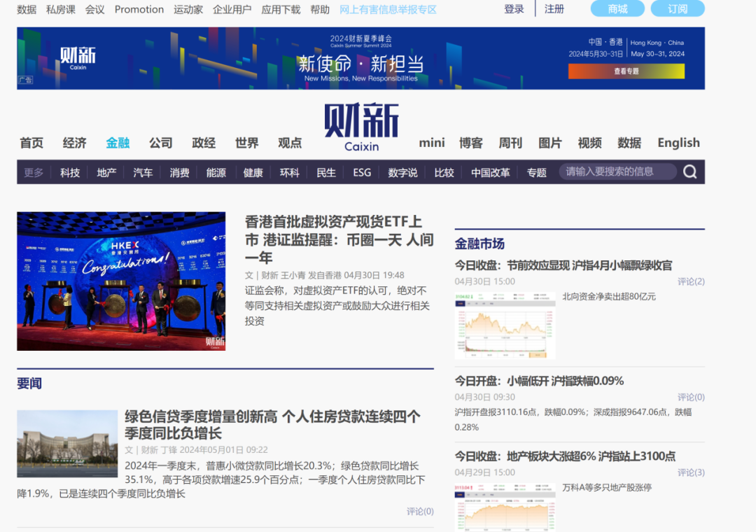Go to the 公司 main tab
756x532 pixels.
[160, 143]
